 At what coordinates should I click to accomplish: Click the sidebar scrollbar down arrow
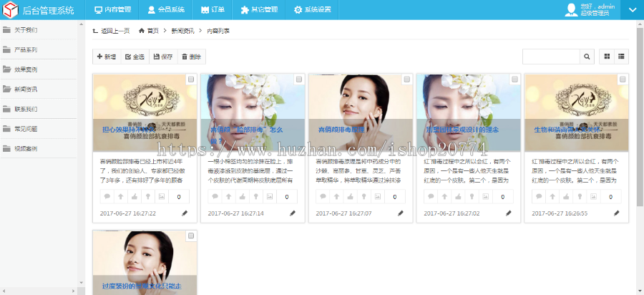coord(81,283)
